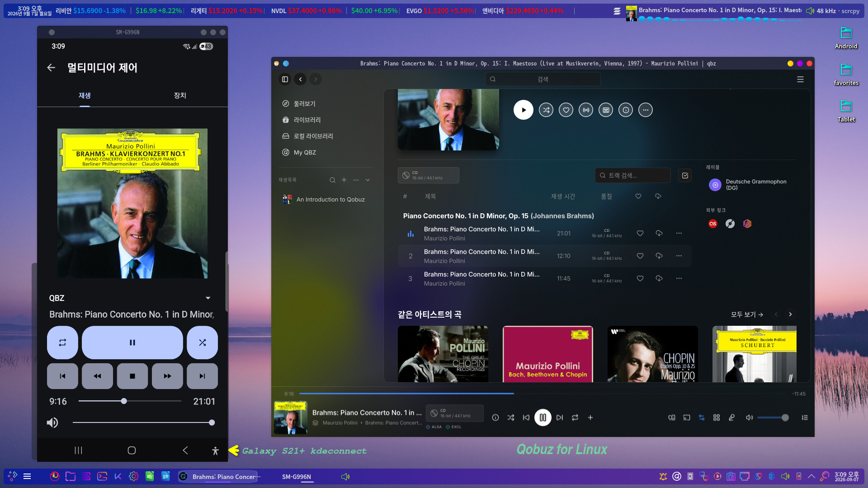Open more options for the 21:01 track

click(679, 233)
